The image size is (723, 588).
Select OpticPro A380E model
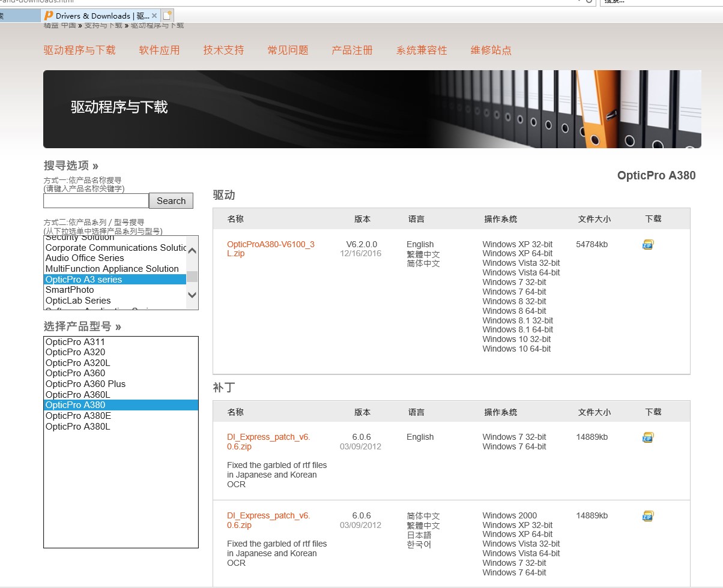click(121, 416)
